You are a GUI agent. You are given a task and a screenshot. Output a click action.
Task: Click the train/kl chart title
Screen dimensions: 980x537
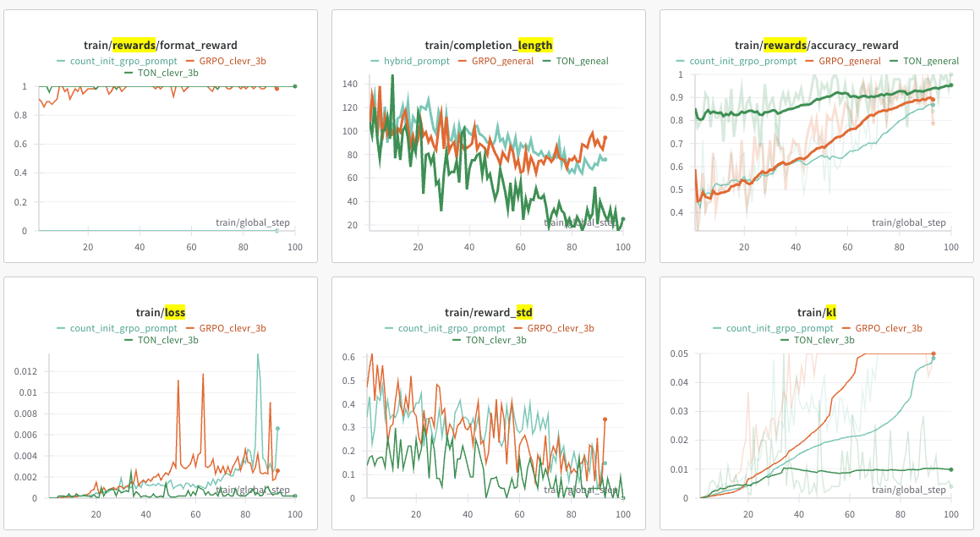point(816,312)
